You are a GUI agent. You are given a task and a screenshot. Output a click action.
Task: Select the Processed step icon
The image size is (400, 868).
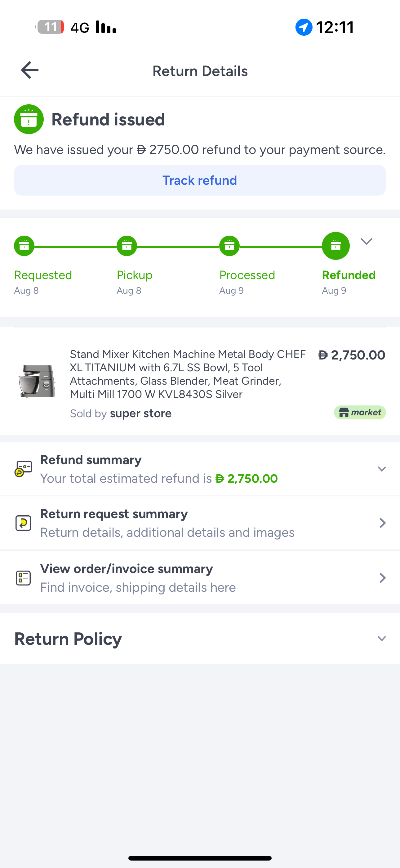pos(229,246)
